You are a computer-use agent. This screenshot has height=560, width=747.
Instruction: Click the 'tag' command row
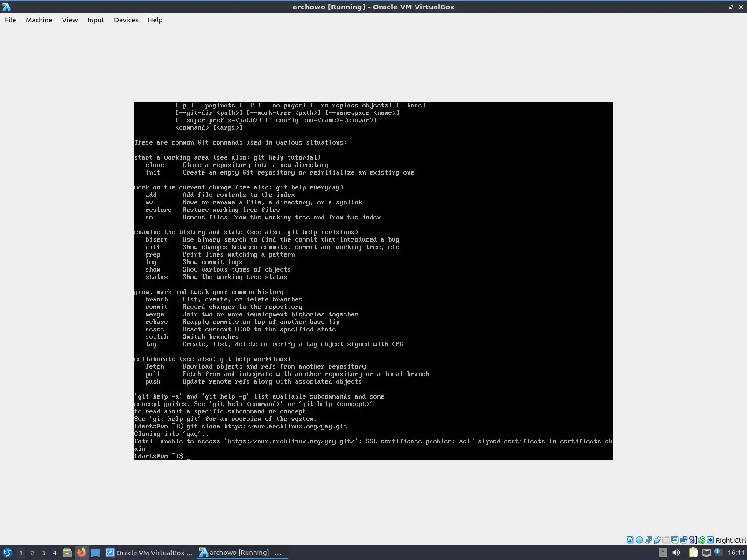click(x=274, y=344)
